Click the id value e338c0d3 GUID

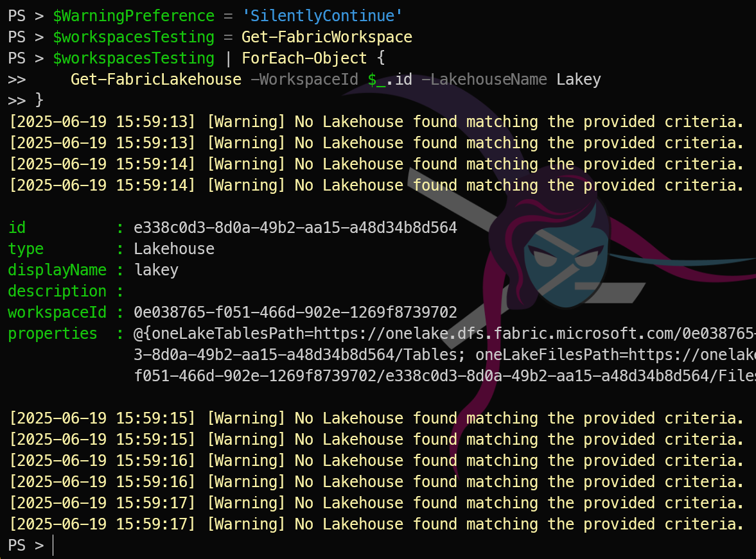295,227
